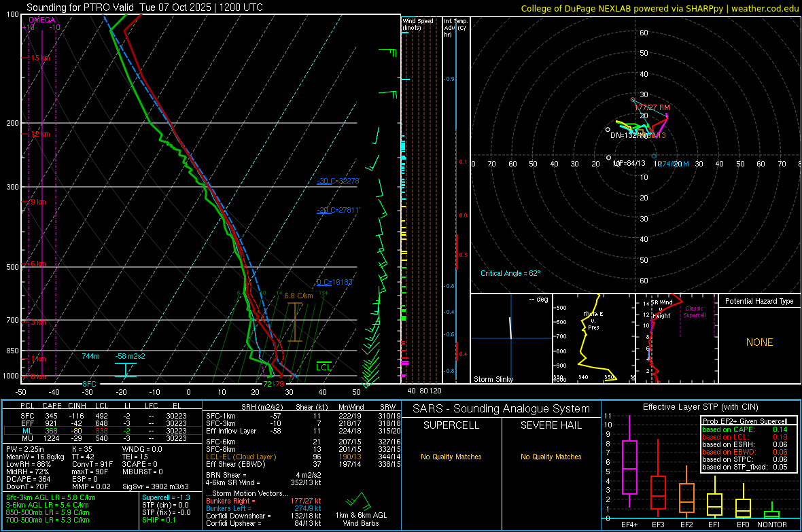Select the highlighted ML parcel row

(103, 431)
